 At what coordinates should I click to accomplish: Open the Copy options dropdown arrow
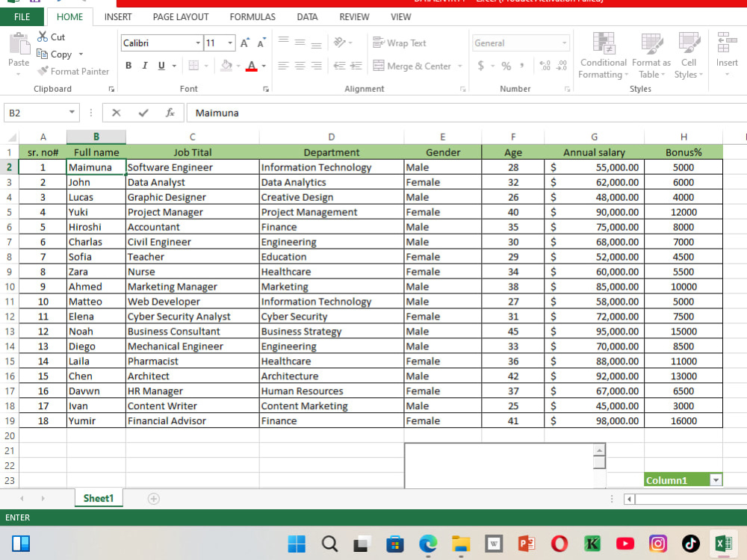[x=81, y=55]
